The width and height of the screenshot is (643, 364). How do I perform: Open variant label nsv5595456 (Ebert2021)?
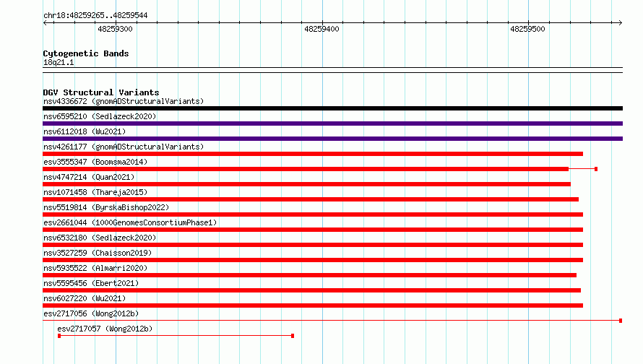click(91, 283)
